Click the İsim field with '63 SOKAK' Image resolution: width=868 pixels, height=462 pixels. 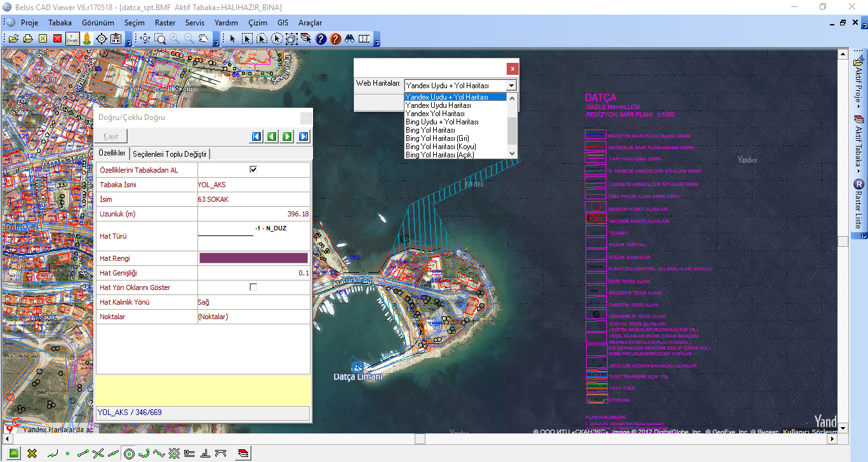pos(253,199)
